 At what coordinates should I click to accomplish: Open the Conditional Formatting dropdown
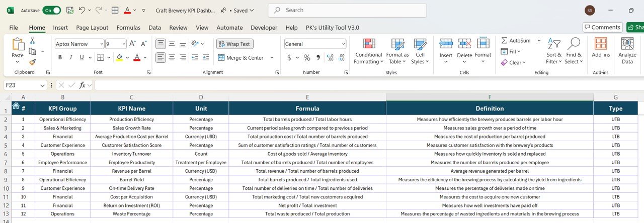[x=369, y=51]
